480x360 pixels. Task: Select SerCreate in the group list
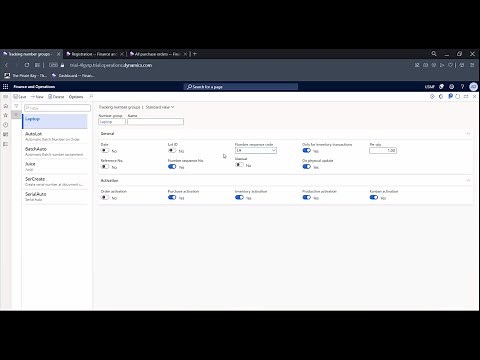55,181
